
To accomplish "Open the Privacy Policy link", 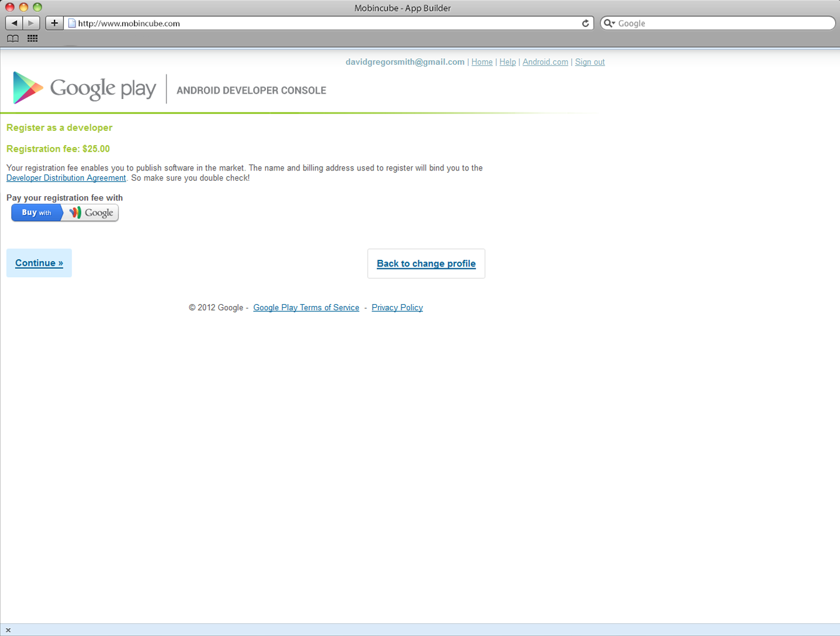I will pyautogui.click(x=397, y=308).
